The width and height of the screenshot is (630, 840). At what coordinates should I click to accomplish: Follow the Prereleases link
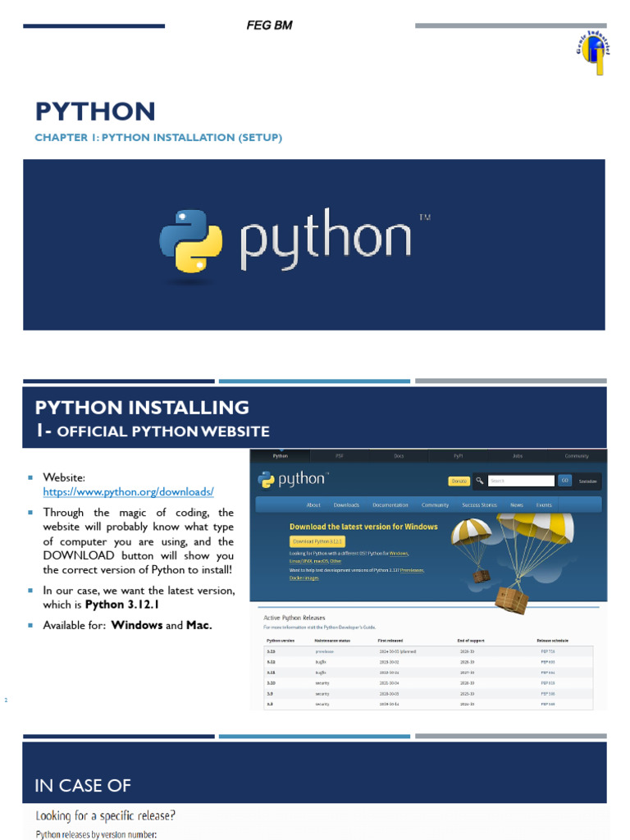point(412,571)
